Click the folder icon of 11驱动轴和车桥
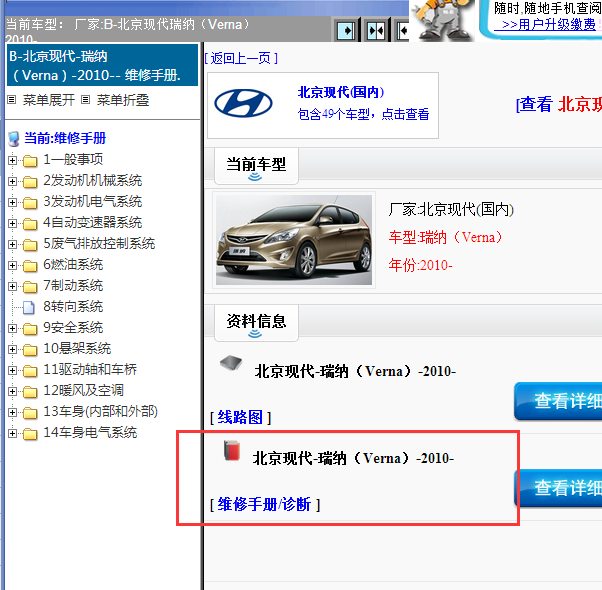602x590 pixels. pos(30,370)
